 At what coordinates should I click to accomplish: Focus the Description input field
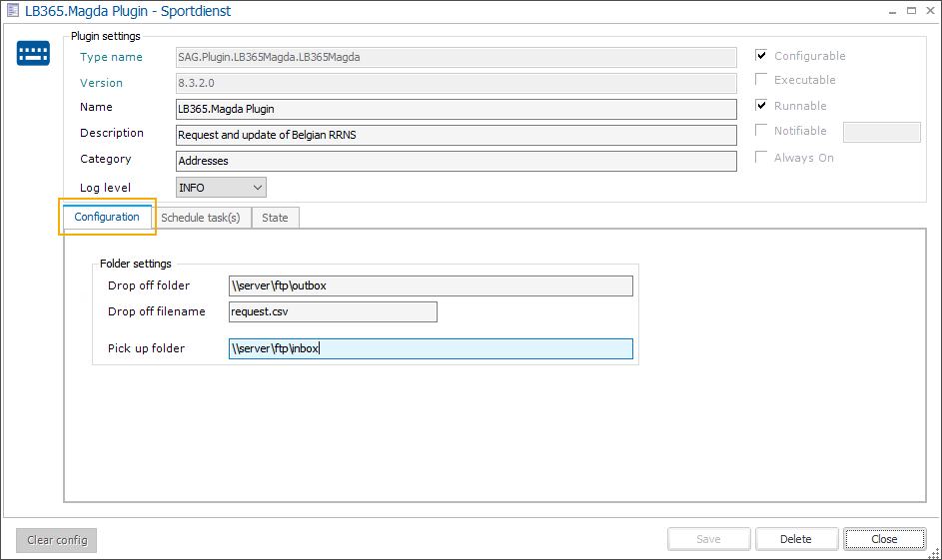[x=456, y=135]
